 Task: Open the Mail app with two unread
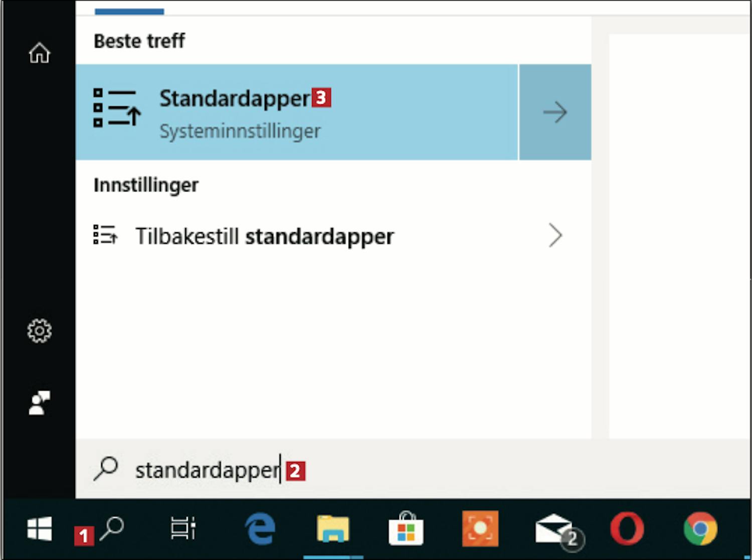(x=559, y=531)
